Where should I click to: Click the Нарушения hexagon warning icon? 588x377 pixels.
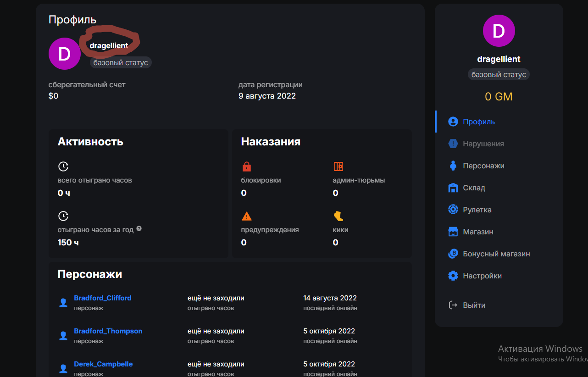pyautogui.click(x=453, y=144)
